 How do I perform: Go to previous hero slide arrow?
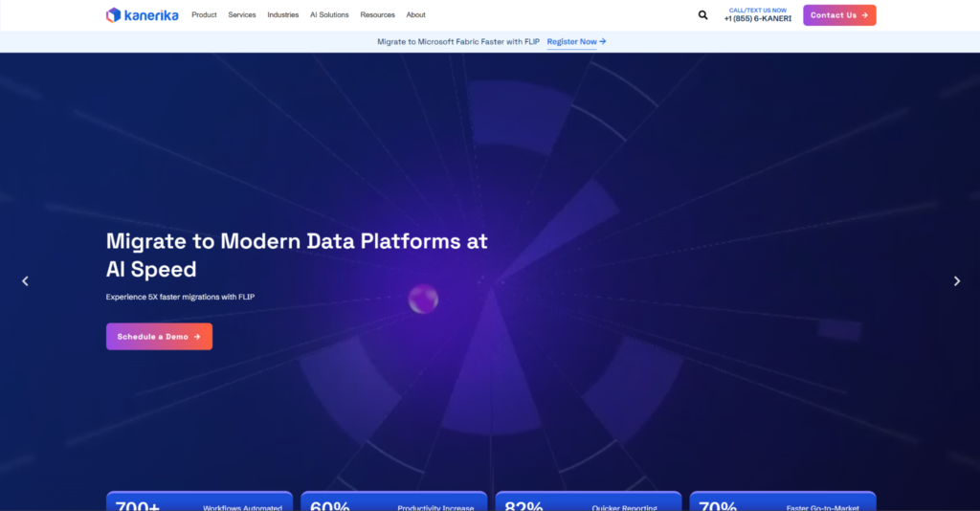click(x=25, y=281)
